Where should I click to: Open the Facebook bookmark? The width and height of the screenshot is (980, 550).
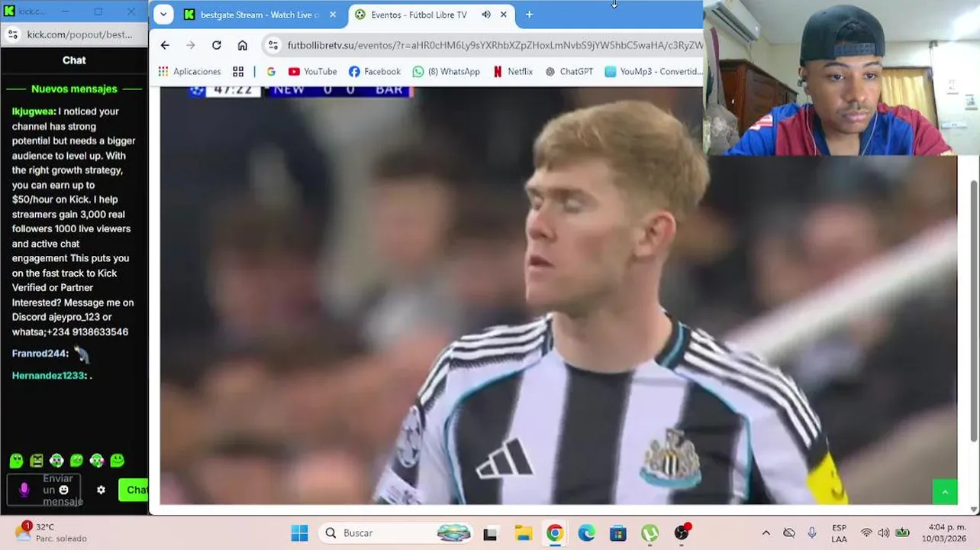(375, 71)
